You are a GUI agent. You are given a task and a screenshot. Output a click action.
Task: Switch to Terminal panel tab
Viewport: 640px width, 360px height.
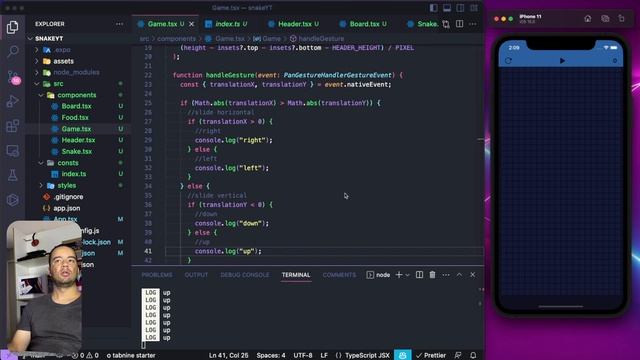pyautogui.click(x=296, y=275)
